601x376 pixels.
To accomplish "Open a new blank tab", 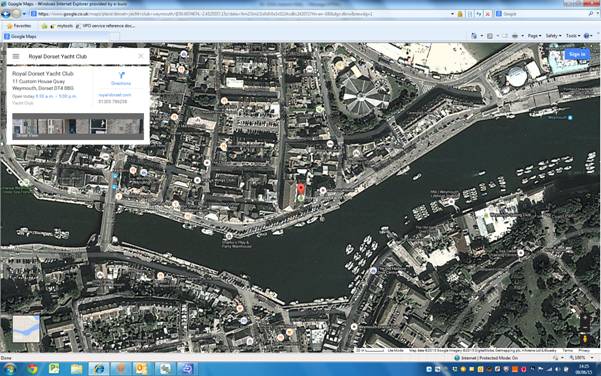I will (116, 37).
